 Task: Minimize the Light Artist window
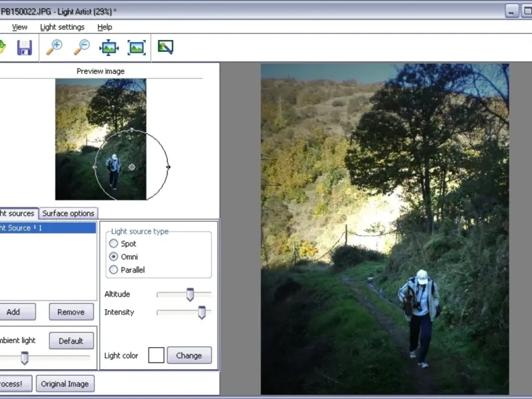click(511, 11)
